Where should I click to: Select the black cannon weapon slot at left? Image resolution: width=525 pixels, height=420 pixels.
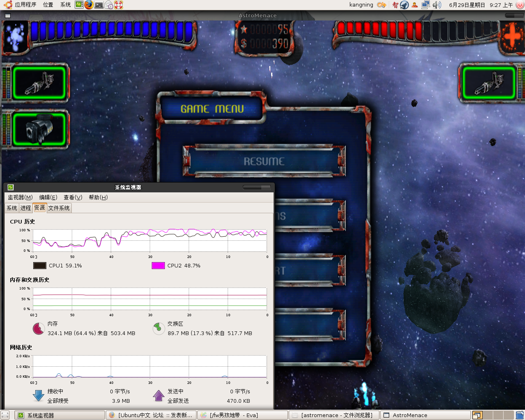click(x=39, y=129)
